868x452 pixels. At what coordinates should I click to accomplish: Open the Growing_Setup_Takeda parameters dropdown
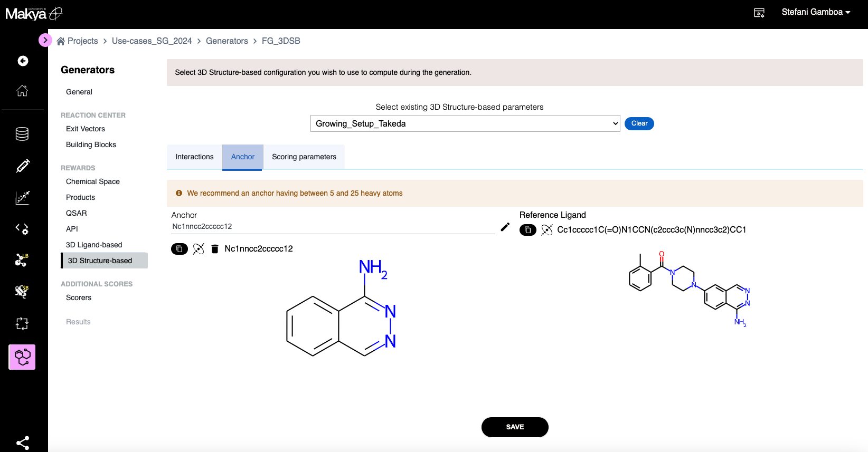[465, 123]
